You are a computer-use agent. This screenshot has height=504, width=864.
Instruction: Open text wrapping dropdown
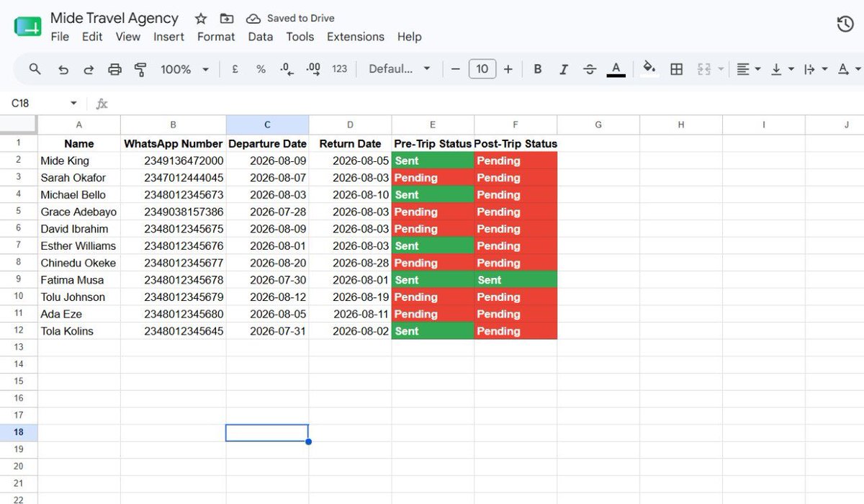815,69
